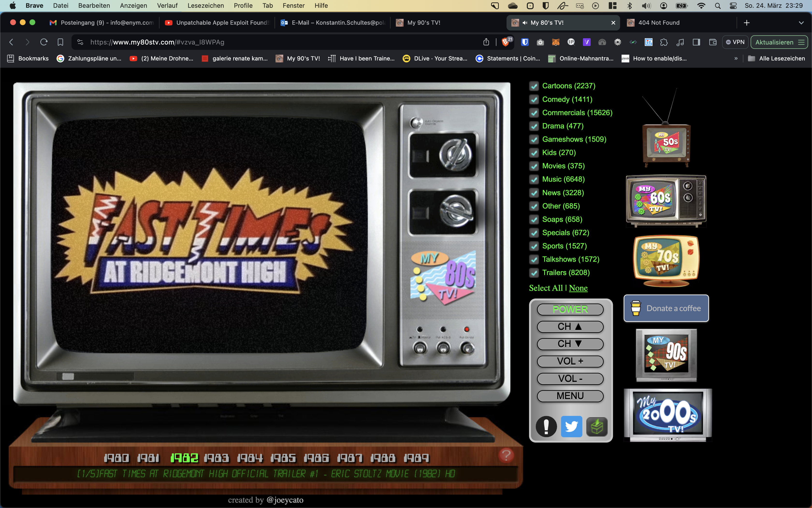Uncheck the Commercials (15626) checkbox
The height and width of the screenshot is (508, 812).
pos(534,113)
